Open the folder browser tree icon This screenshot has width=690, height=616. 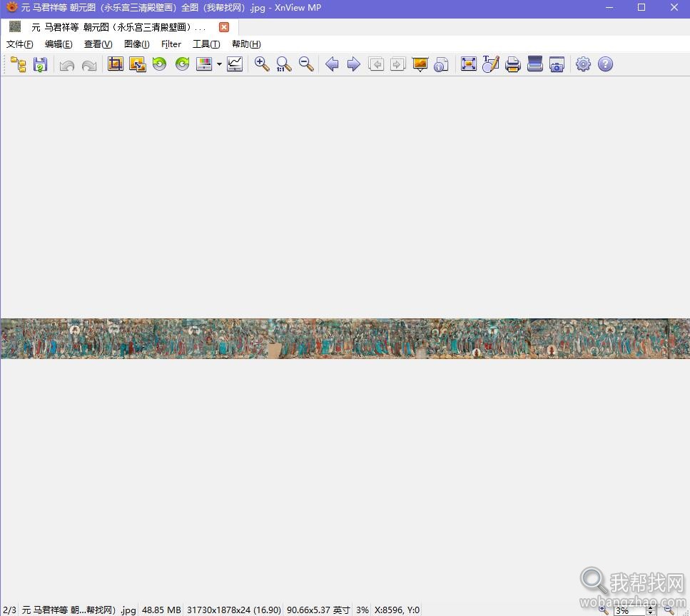click(x=18, y=64)
